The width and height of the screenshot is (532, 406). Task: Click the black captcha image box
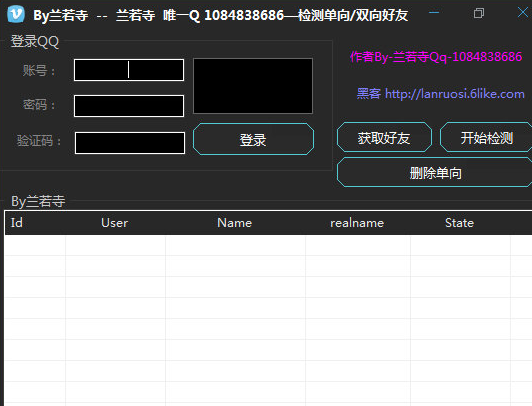click(x=253, y=86)
